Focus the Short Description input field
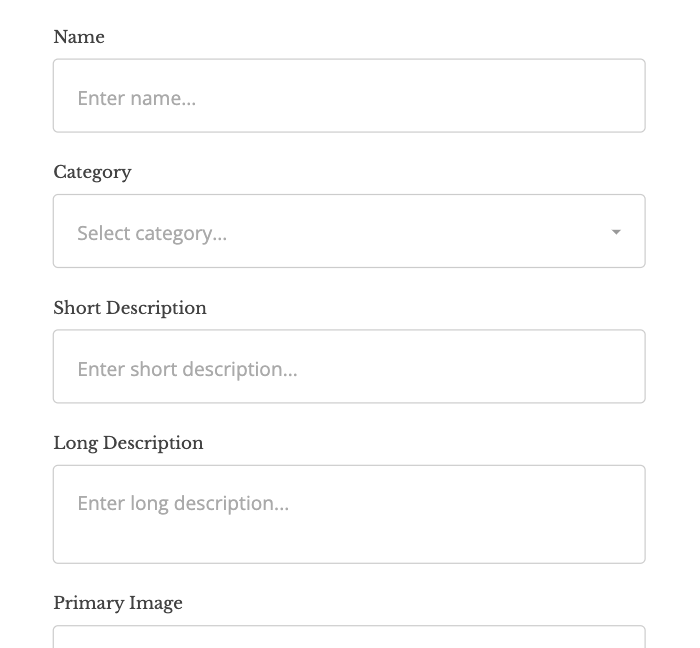Screen dimensions: 700x648 349,367
